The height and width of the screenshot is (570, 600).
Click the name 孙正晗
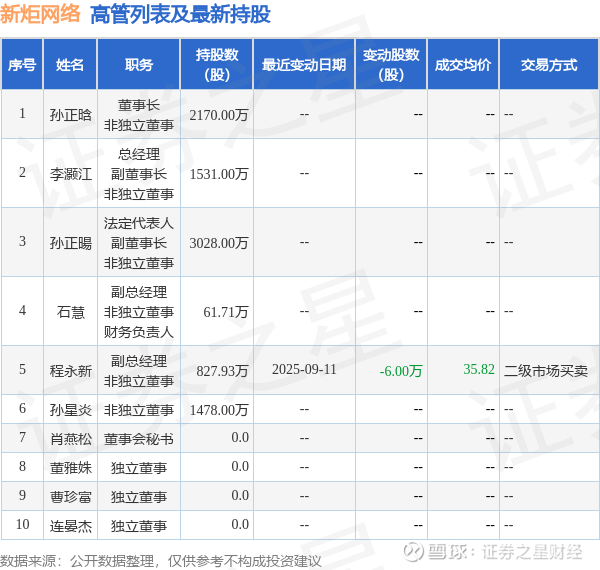71,115
